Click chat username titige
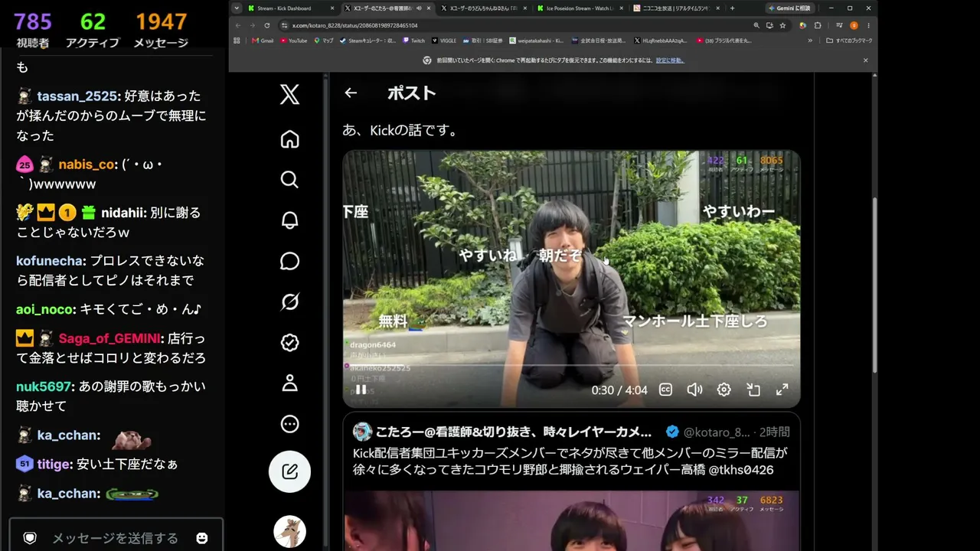This screenshot has height=551, width=980. [x=54, y=465]
